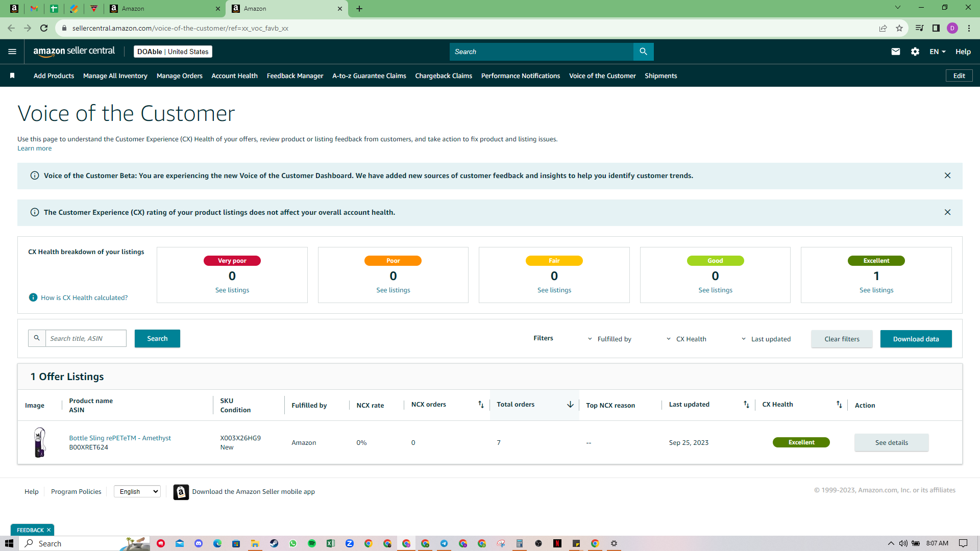The image size is (980, 551).
Task: Open the messages envelope icon
Action: [x=896, y=52]
